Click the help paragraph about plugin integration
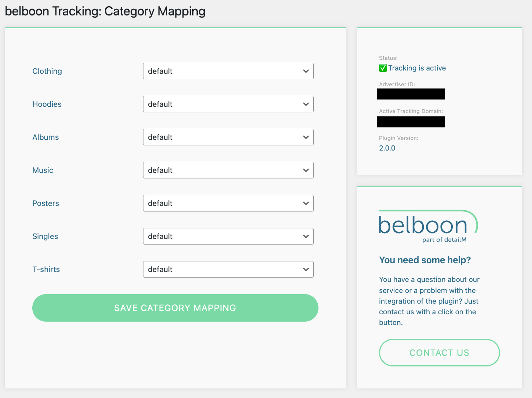The height and width of the screenshot is (398, 532). 429,301
